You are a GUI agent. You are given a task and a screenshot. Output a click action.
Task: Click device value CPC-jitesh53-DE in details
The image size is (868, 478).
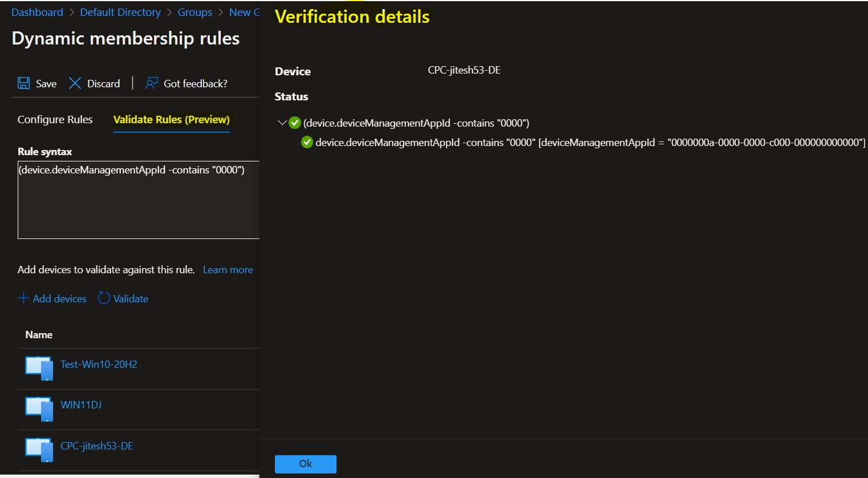(464, 70)
